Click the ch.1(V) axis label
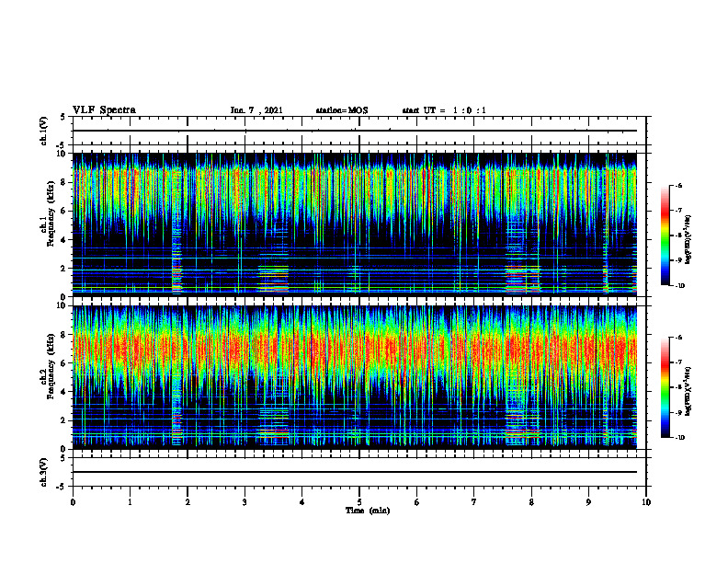Image resolution: width=728 pixels, height=563 pixels. (x=43, y=131)
